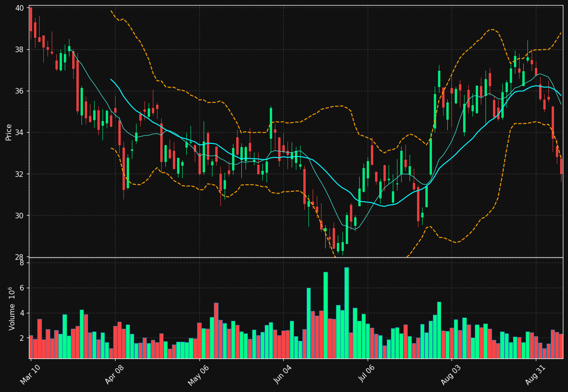The height and width of the screenshot is (392, 568).
Task: Select price tick label 40
Action: coord(20,8)
